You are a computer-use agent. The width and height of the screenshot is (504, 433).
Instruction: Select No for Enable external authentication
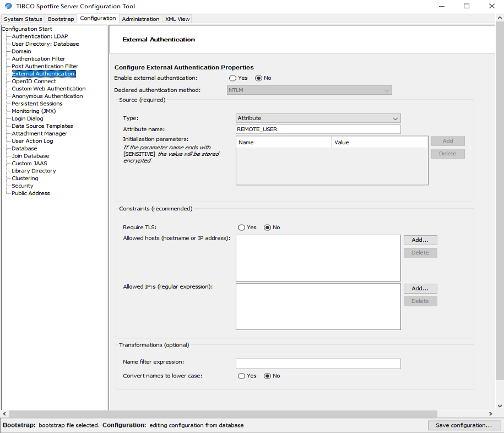tap(258, 78)
